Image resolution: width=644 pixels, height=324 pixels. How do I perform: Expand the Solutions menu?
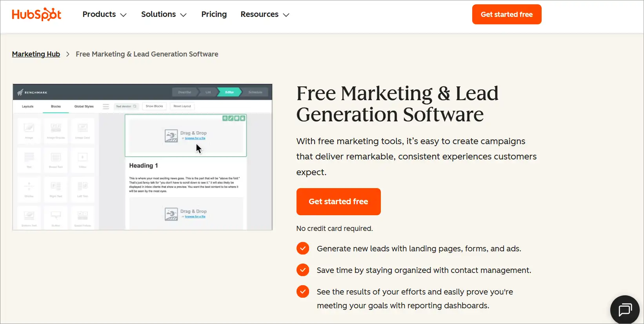(x=164, y=15)
